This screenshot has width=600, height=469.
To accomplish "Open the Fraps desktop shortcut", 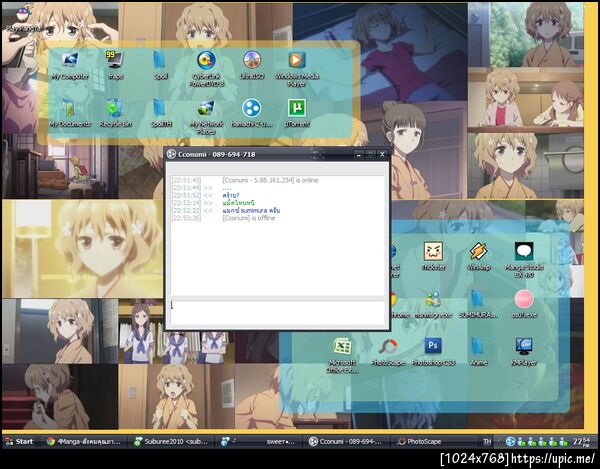I will pos(115,66).
